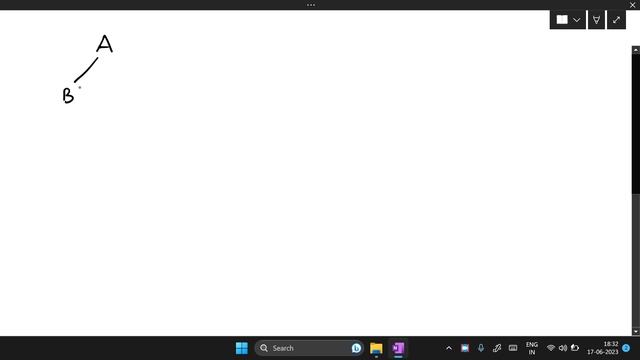
Task: Select the pen mode icon in OneNote
Action: coord(596,20)
